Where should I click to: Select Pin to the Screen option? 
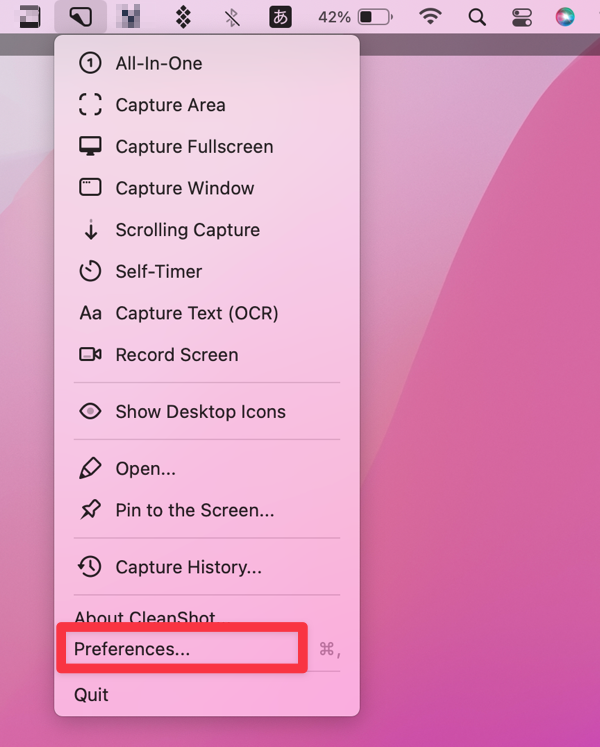[x=194, y=510]
